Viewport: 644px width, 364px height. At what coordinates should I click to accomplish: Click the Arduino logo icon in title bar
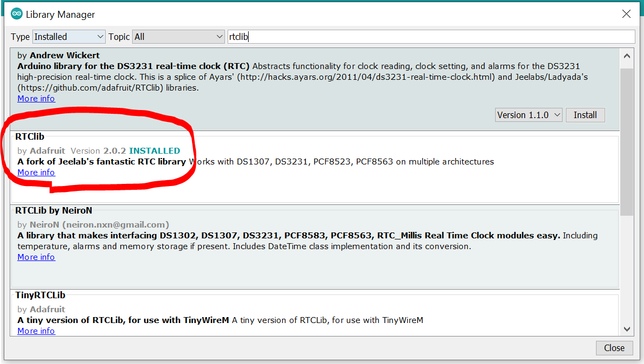click(16, 14)
